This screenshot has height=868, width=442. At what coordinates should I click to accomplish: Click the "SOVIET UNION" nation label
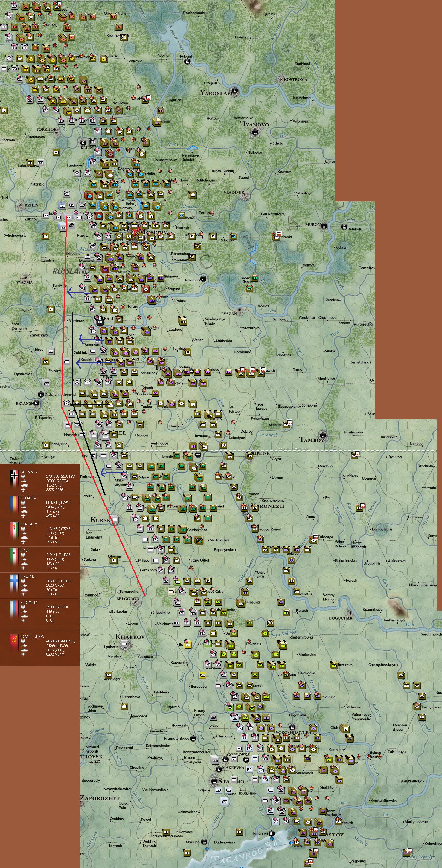pyautogui.click(x=32, y=636)
